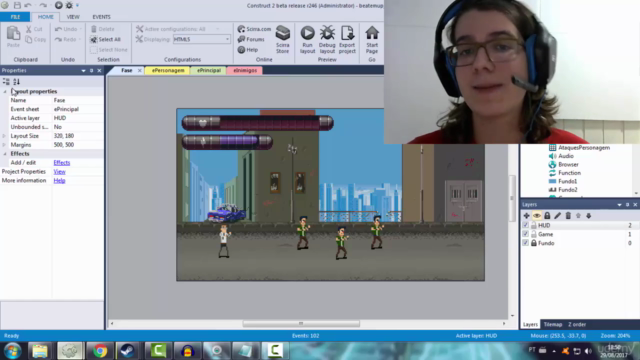Click the lock layer toolbar icon
Image resolution: width=640 pixels, height=360 pixels.
point(547,216)
